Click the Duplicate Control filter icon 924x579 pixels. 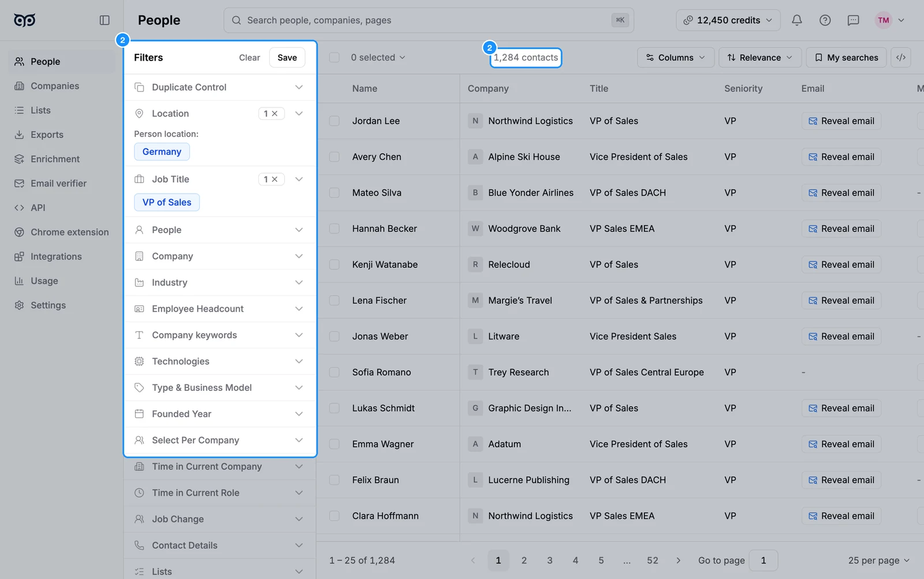[139, 87]
